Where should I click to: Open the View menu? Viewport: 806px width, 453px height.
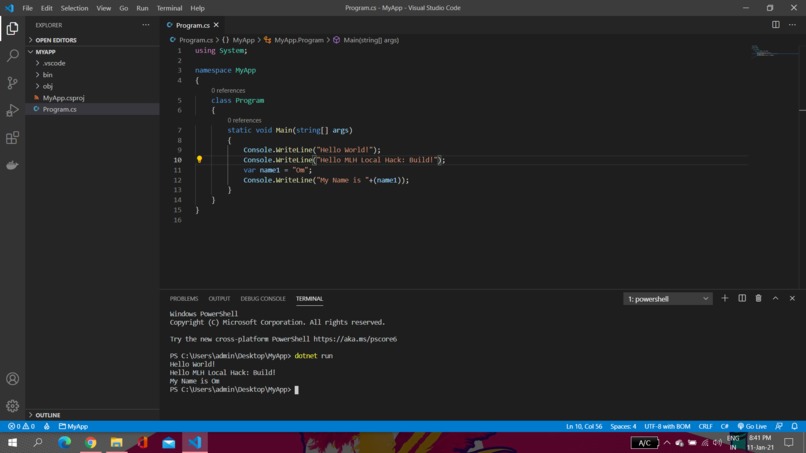[104, 8]
